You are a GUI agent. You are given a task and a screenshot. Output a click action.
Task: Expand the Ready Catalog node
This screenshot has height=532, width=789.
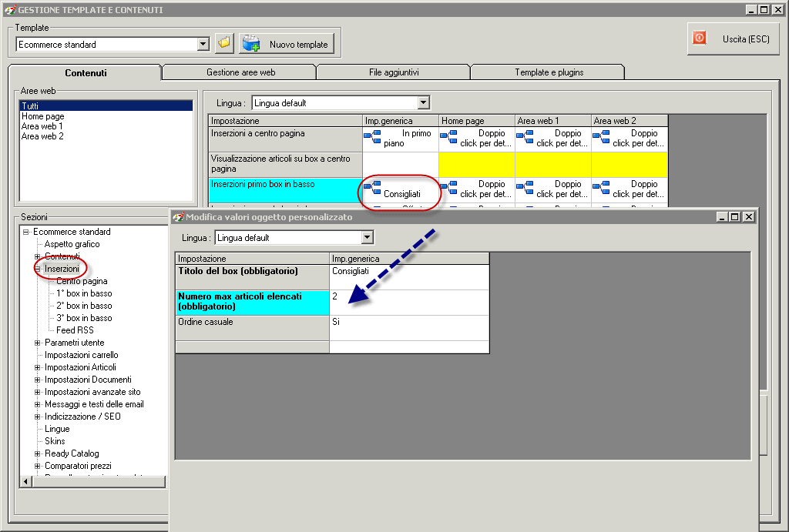[37, 453]
